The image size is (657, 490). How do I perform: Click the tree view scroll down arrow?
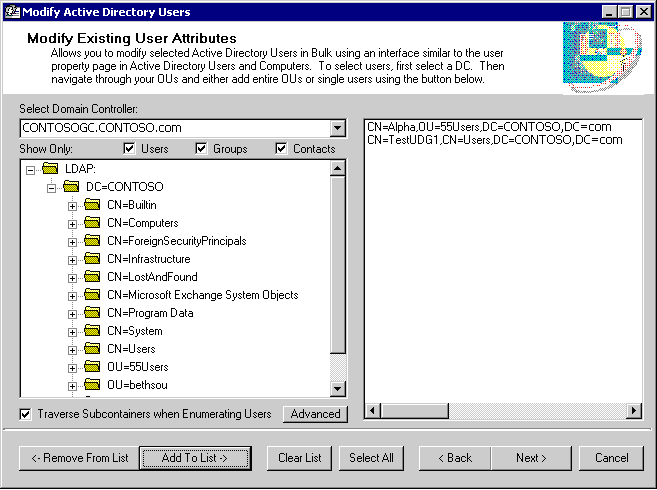tap(338, 389)
